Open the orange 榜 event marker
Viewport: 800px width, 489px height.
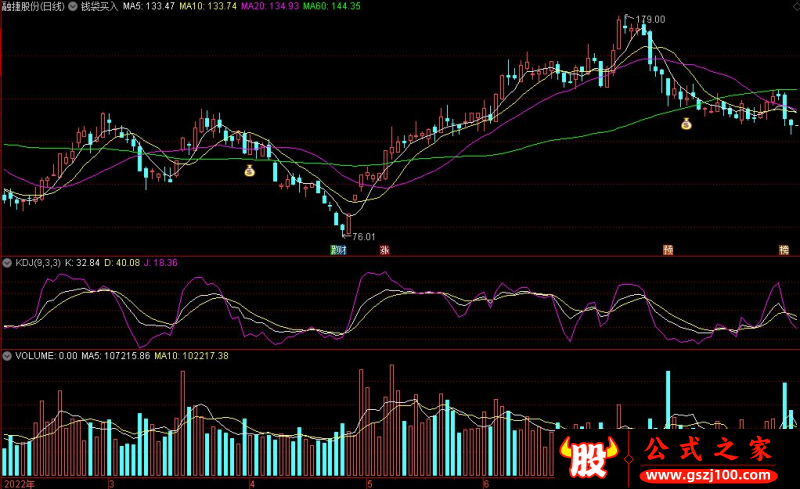click(x=784, y=250)
